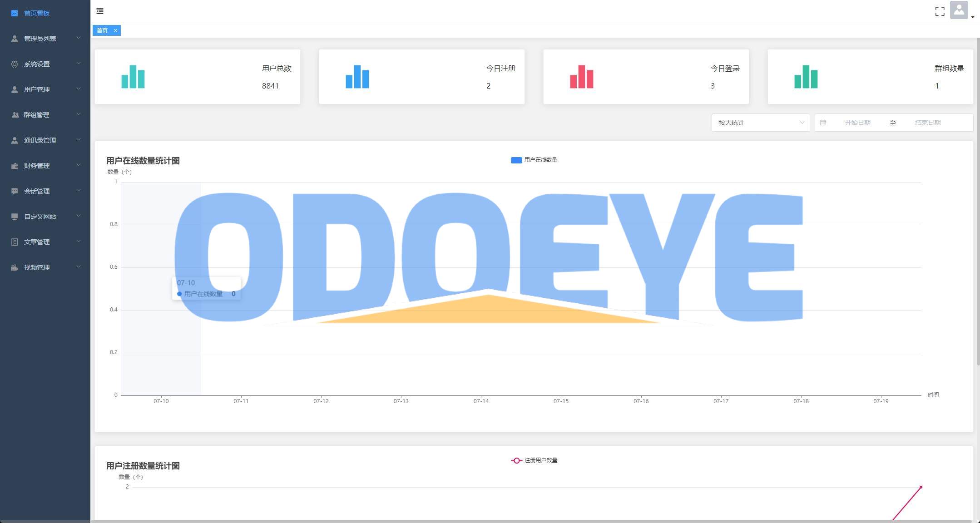Viewport: 980px width, 523px height.
Task: Expand the 群组管理 submenu chevron
Action: 78,114
